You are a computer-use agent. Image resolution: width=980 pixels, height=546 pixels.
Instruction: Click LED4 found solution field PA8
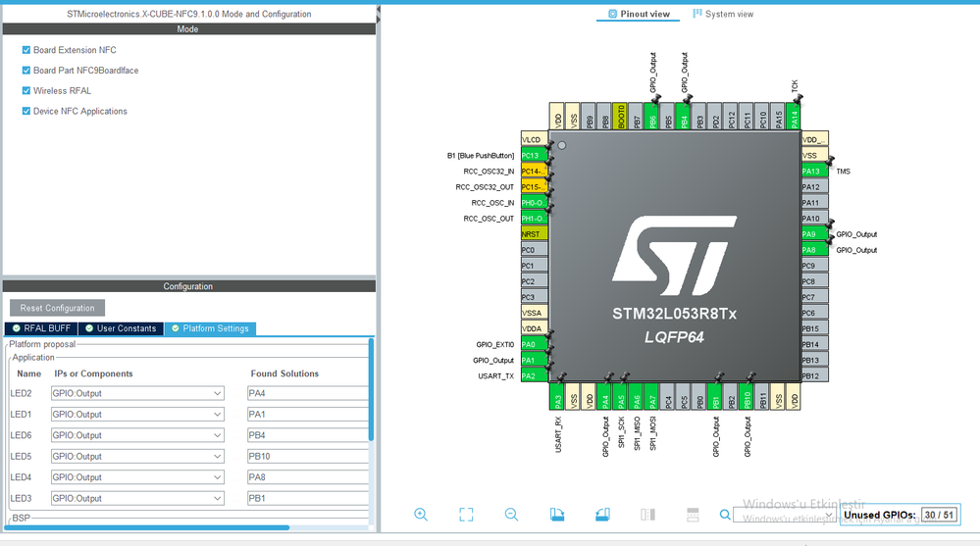pyautogui.click(x=307, y=477)
